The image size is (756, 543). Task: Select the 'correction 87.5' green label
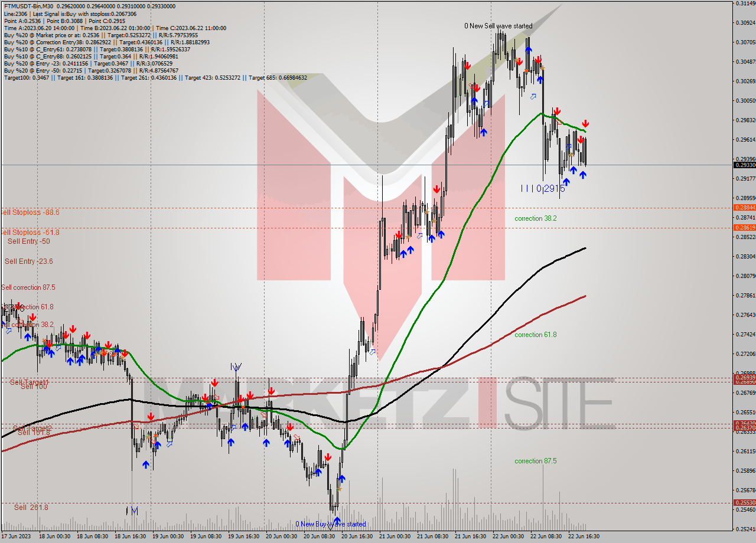tap(536, 461)
